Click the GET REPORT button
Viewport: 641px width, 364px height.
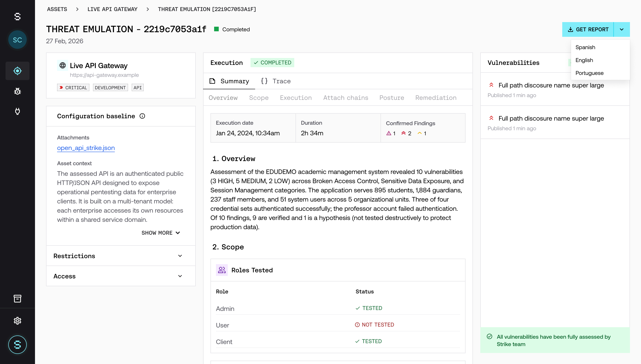click(x=588, y=29)
